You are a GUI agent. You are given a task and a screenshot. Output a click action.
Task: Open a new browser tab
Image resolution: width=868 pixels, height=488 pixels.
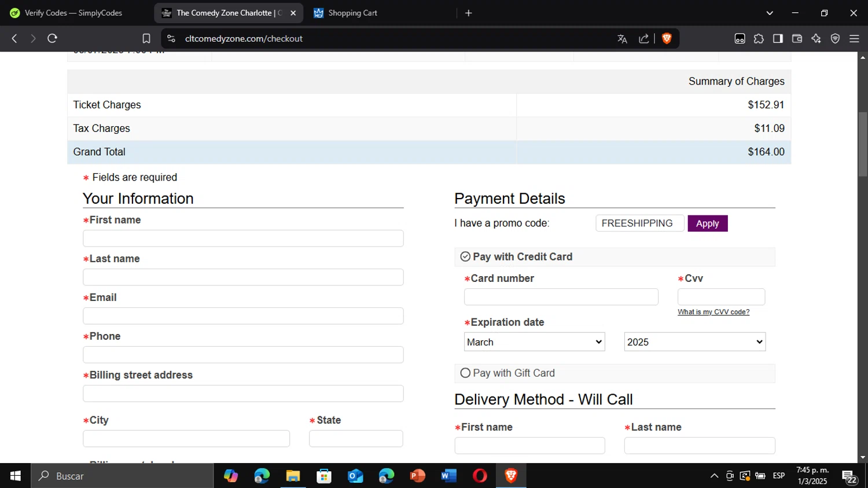coord(469,13)
